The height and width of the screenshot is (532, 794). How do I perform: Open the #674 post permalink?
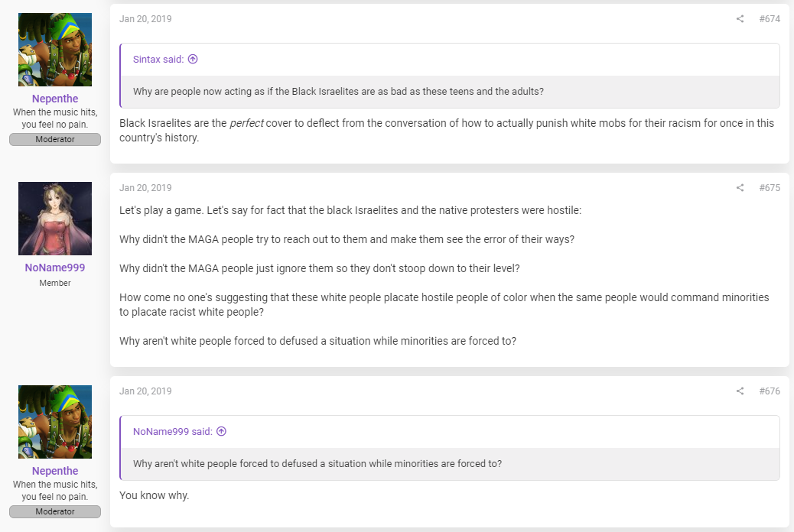770,19
